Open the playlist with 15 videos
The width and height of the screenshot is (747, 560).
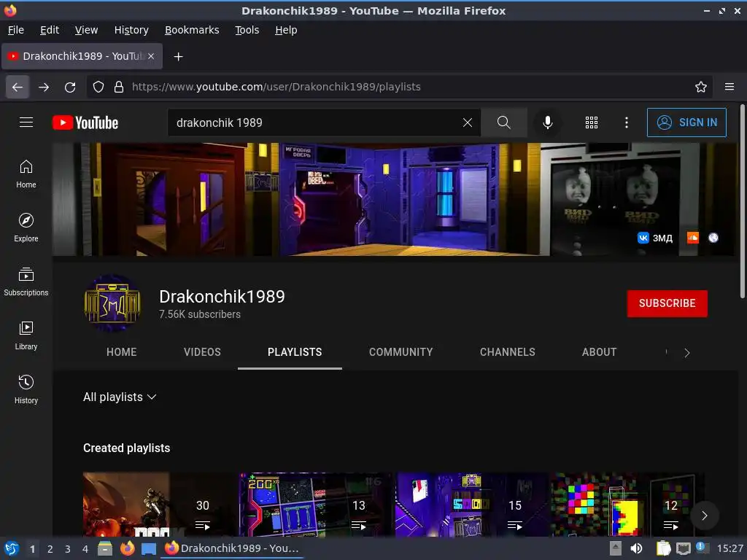(x=472, y=505)
